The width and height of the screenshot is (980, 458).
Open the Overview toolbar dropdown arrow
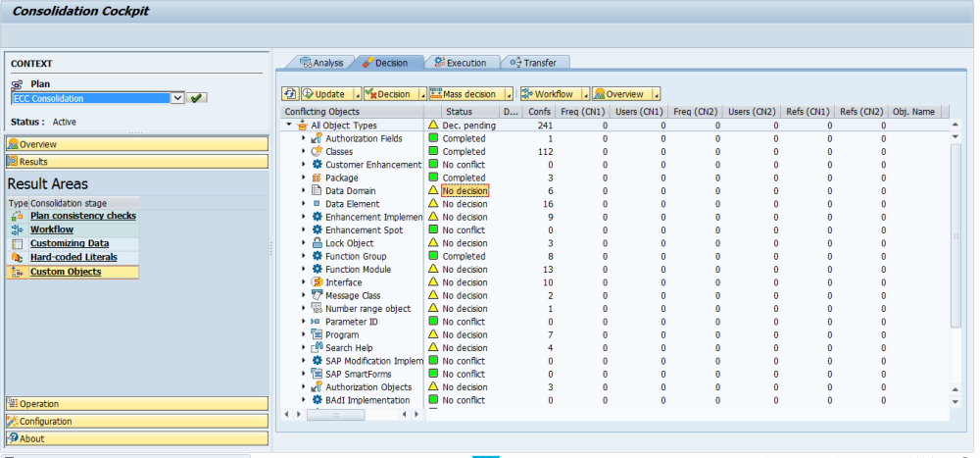[x=657, y=94]
